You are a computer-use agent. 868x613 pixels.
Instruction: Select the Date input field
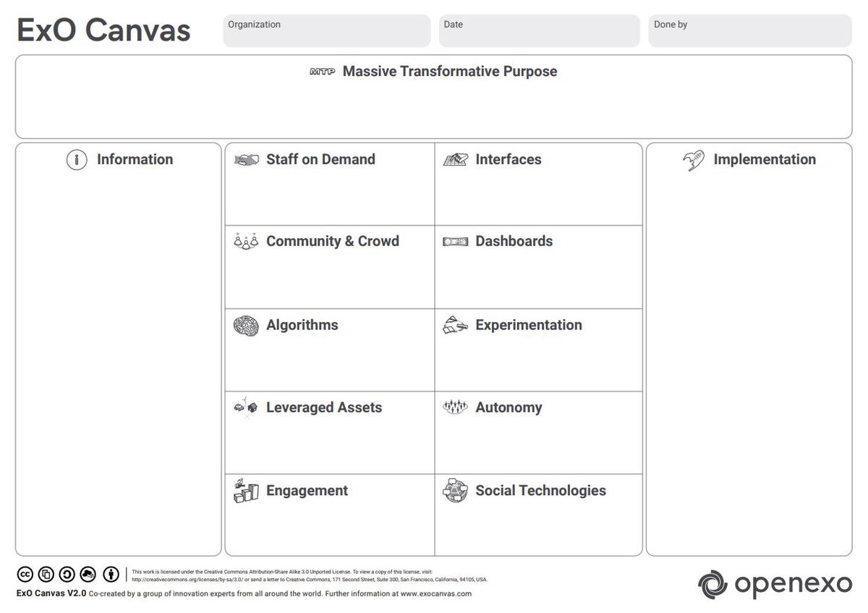(x=538, y=30)
